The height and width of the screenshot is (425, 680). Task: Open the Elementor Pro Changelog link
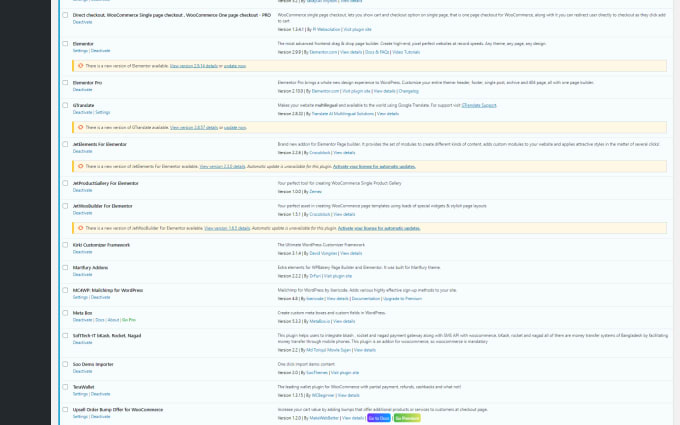coord(409,91)
